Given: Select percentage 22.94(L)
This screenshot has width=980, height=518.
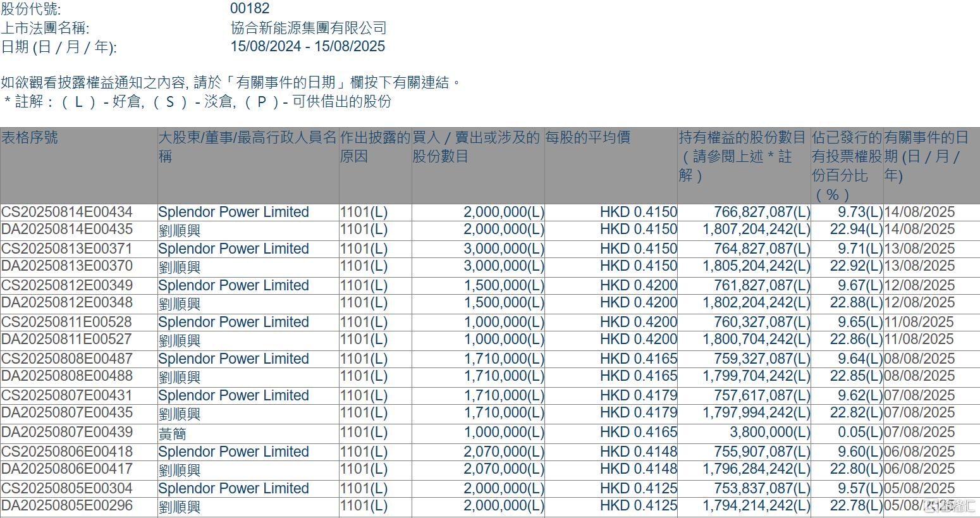Looking at the screenshot, I should 856,229.
